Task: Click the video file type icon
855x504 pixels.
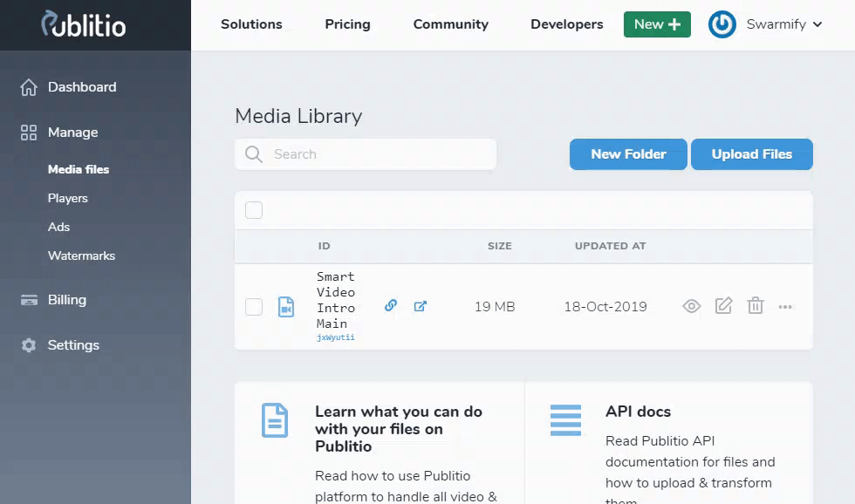Action: pyautogui.click(x=286, y=307)
